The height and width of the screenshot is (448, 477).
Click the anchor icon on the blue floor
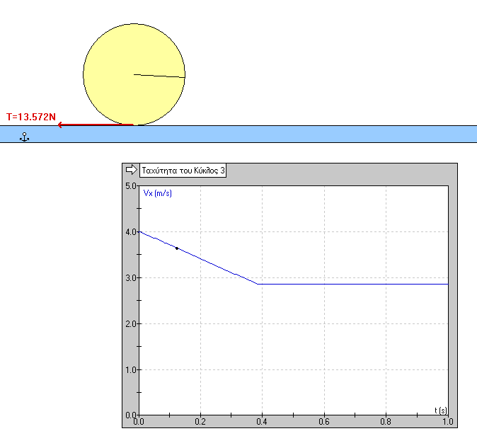point(24,137)
